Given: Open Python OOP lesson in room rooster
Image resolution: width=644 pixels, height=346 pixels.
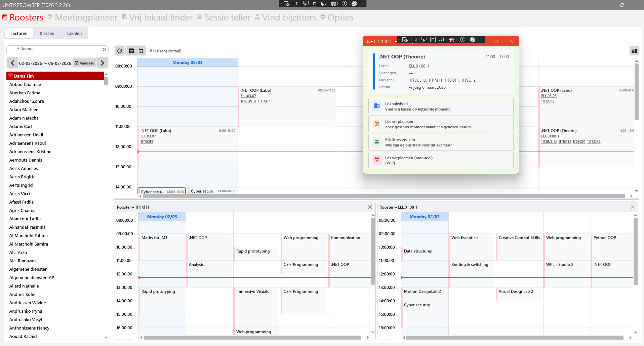Looking at the screenshot, I should pyautogui.click(x=612, y=247).
